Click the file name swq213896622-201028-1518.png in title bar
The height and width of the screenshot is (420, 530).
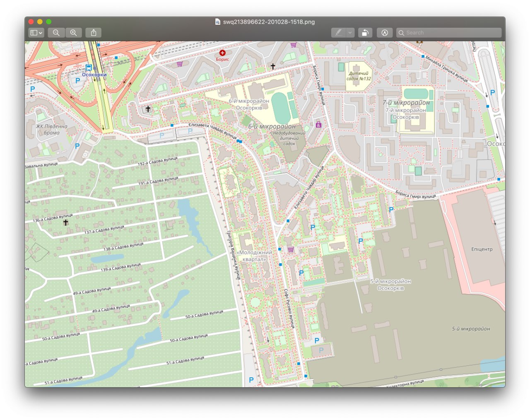click(x=269, y=22)
